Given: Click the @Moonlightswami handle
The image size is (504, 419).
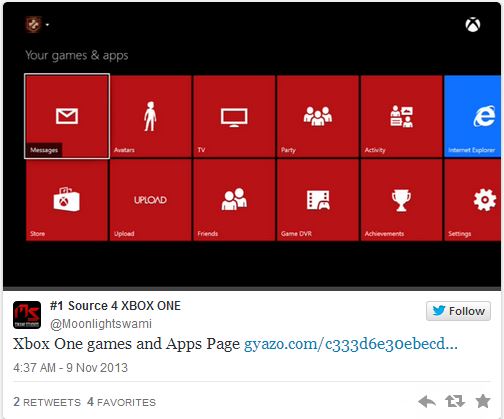Looking at the screenshot, I should point(101,324).
